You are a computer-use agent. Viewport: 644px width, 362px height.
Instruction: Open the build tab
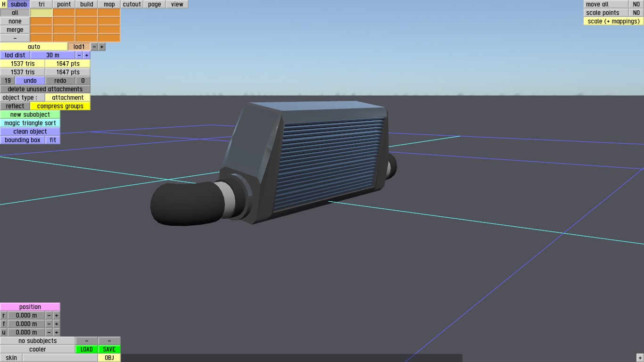[x=87, y=4]
